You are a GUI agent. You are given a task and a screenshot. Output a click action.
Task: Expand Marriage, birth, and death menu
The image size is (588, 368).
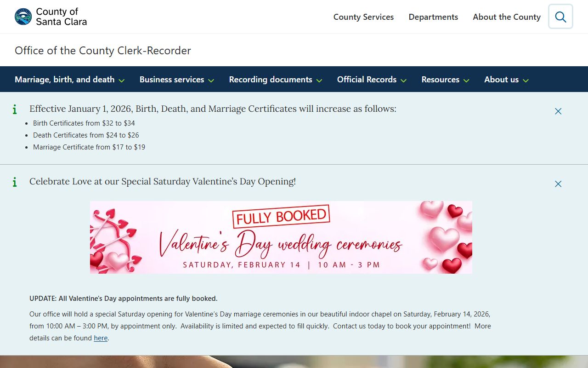70,80
